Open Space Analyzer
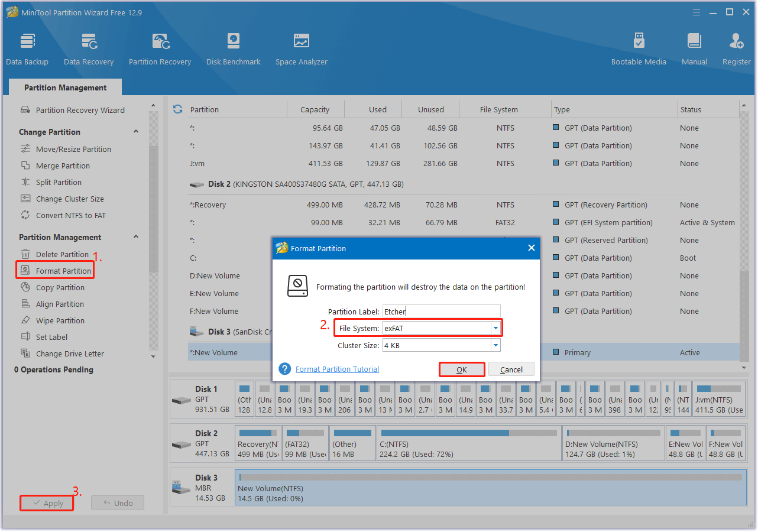This screenshot has width=758, height=532. click(301, 49)
